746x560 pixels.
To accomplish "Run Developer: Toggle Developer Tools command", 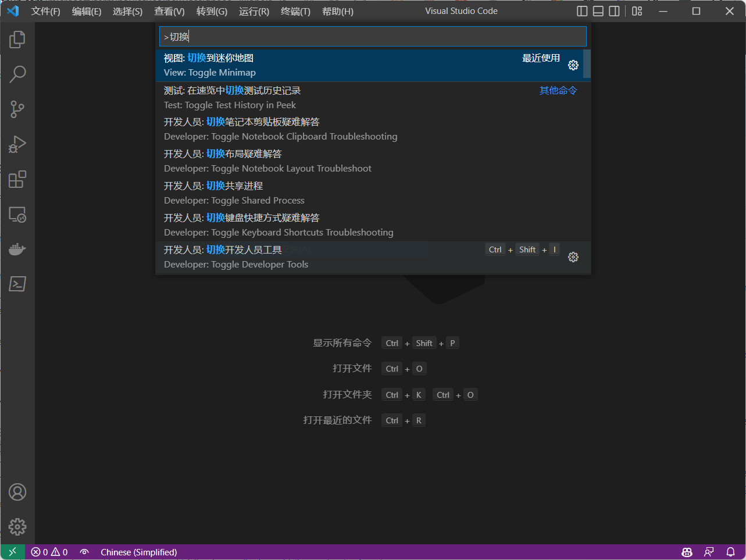I will [373, 257].
